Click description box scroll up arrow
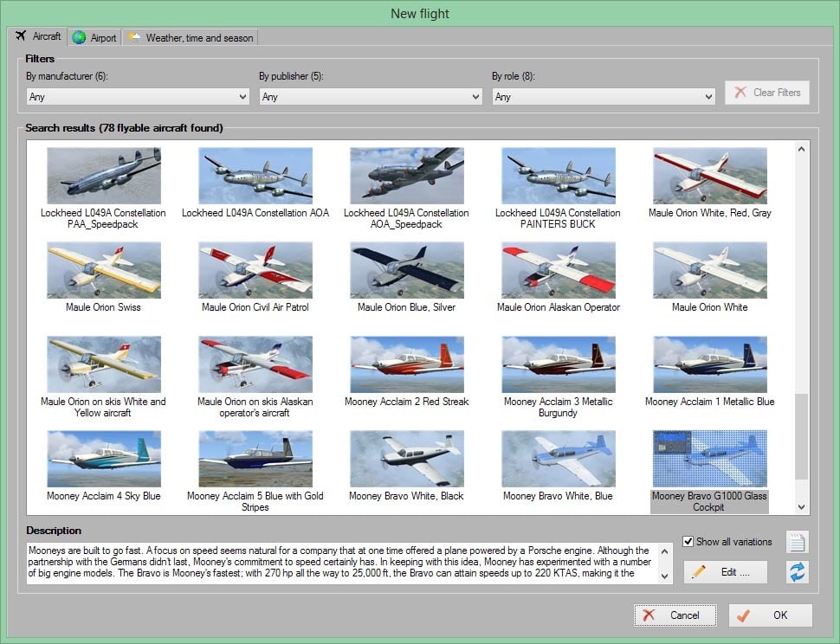The image size is (840, 644). [x=665, y=551]
